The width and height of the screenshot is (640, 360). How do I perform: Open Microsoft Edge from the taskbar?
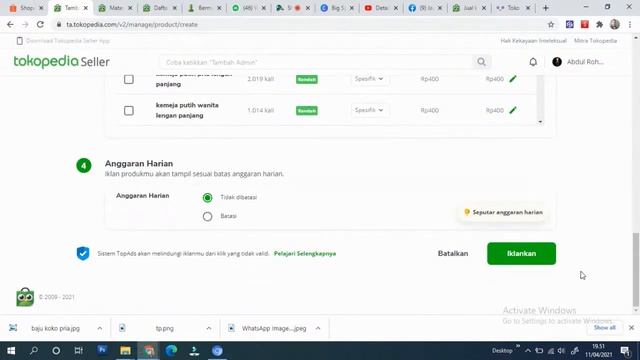click(171, 351)
